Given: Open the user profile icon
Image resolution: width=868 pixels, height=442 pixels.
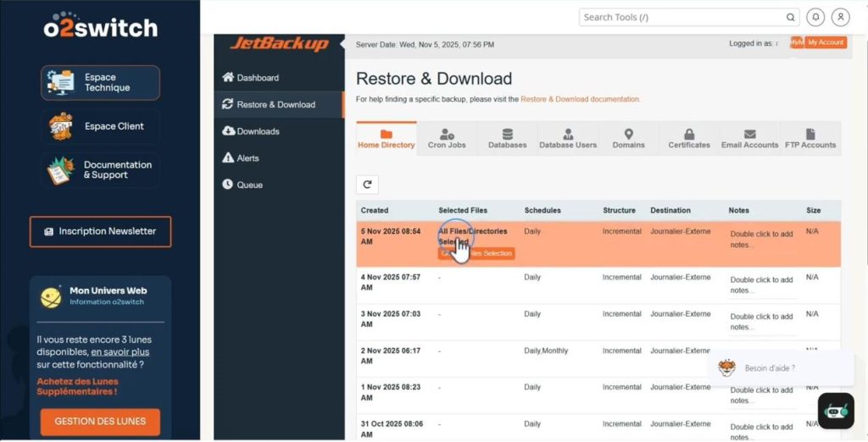Looking at the screenshot, I should (840, 17).
